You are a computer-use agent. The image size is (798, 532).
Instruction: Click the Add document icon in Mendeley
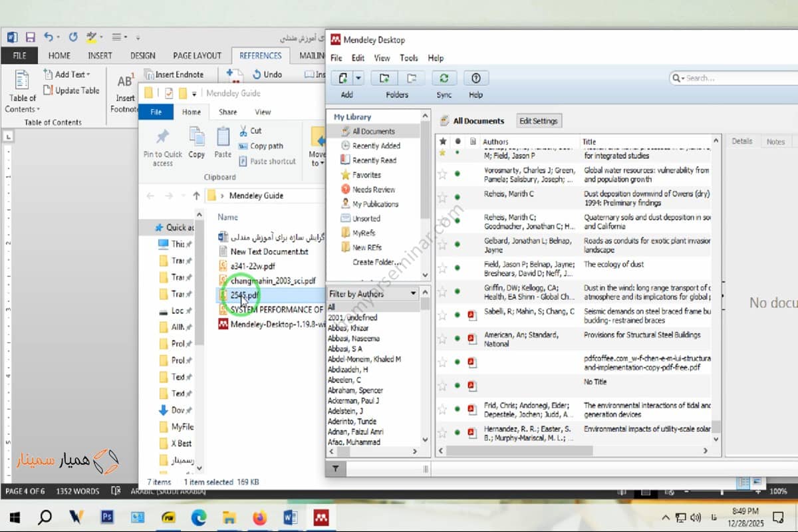pos(342,78)
